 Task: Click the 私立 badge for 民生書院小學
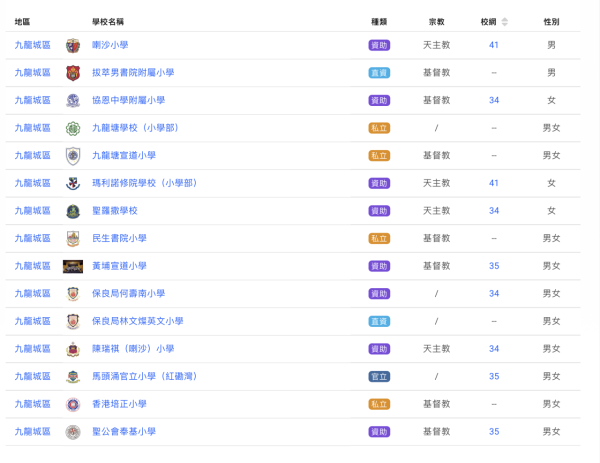point(379,238)
